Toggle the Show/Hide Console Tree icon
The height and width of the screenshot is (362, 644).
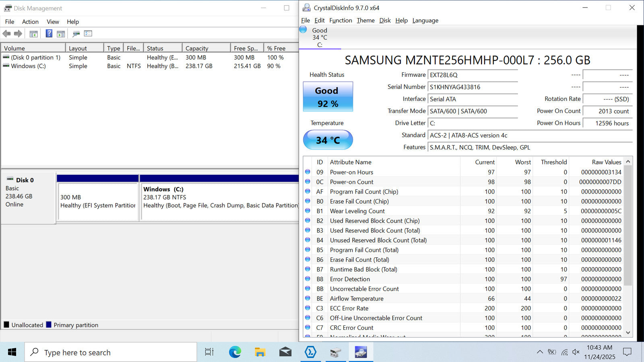click(x=34, y=34)
